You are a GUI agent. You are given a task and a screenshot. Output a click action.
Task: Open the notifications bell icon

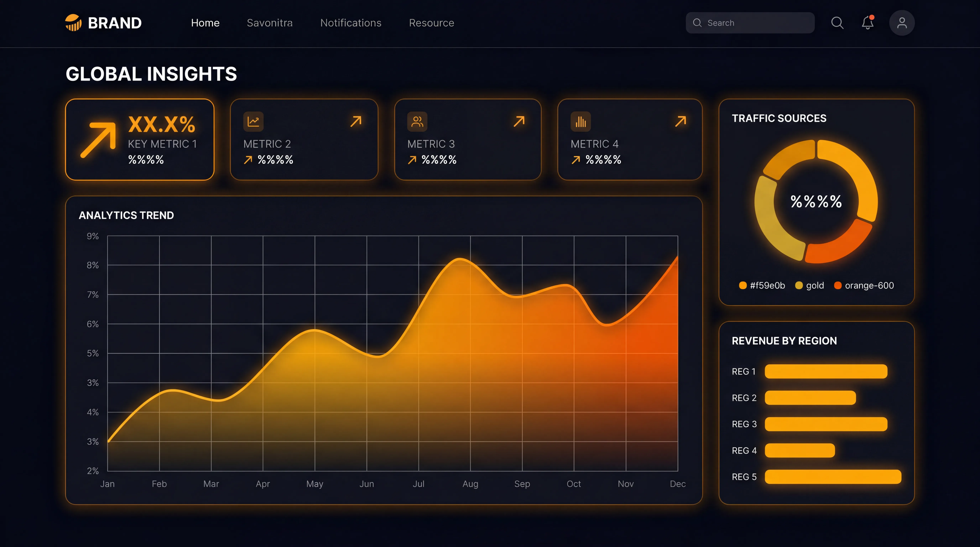click(868, 23)
